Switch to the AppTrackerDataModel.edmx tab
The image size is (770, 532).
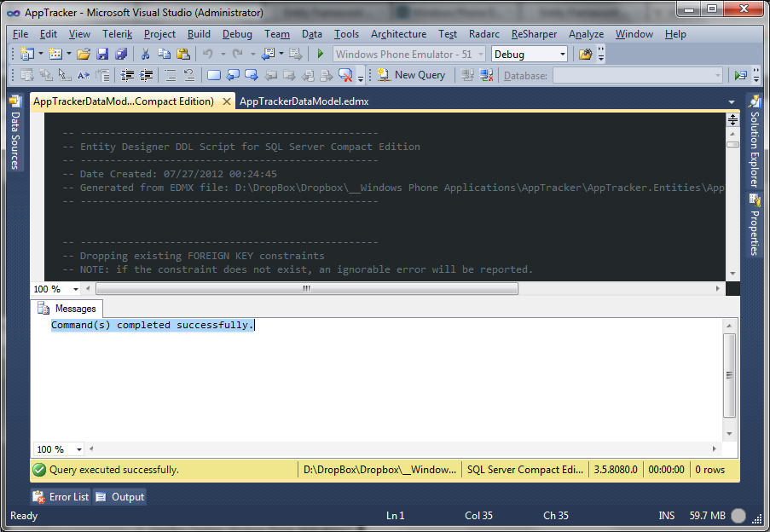coord(304,101)
